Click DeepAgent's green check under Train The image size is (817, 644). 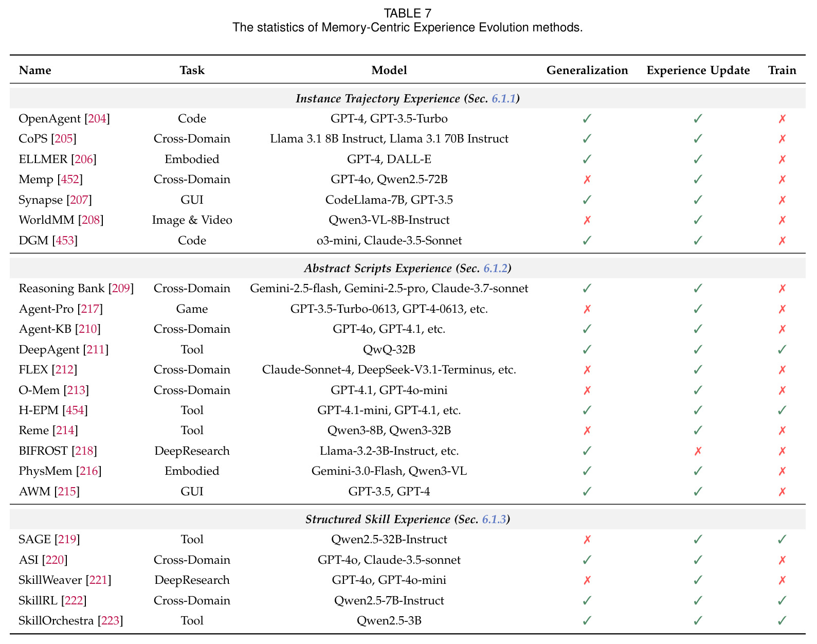(782, 350)
